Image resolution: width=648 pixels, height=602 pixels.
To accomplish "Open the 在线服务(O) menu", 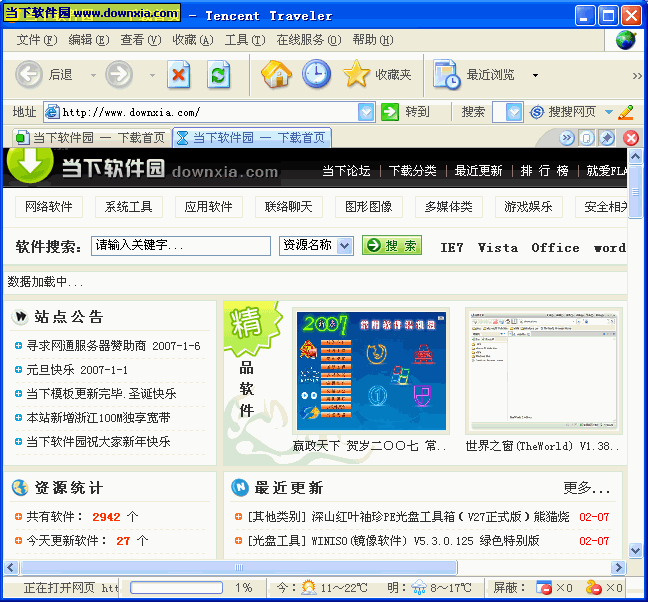I will coord(309,40).
